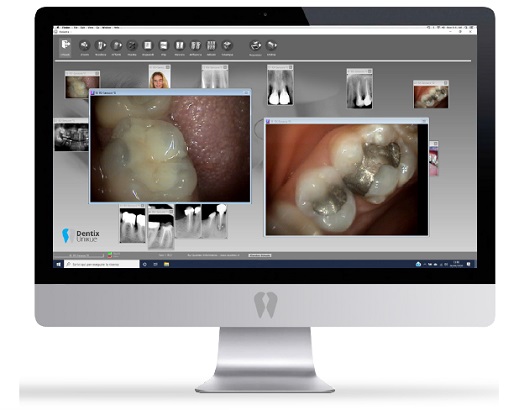Choose the four-panel layout toolbar icon
524x410 pixels.
click(x=195, y=45)
